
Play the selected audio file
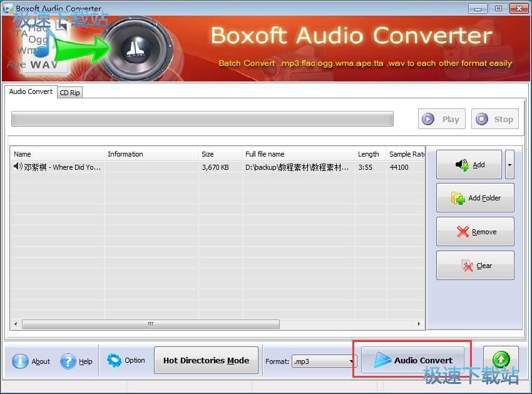pyautogui.click(x=441, y=119)
